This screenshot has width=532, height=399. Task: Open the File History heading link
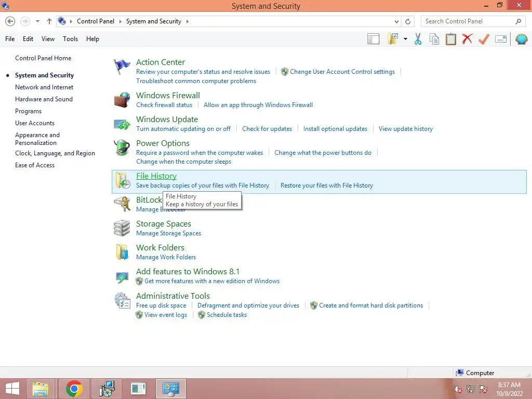click(156, 176)
